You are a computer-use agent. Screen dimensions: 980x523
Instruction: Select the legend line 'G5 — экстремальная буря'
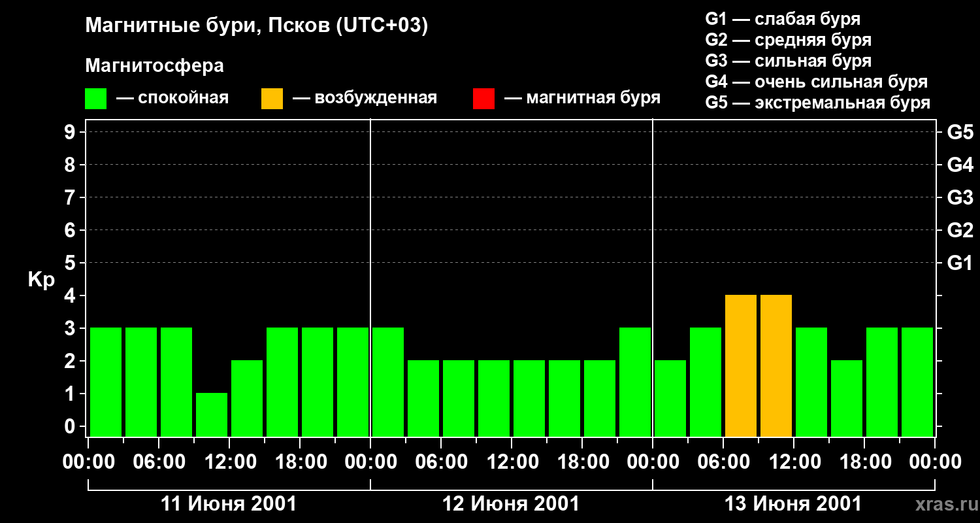tap(818, 103)
